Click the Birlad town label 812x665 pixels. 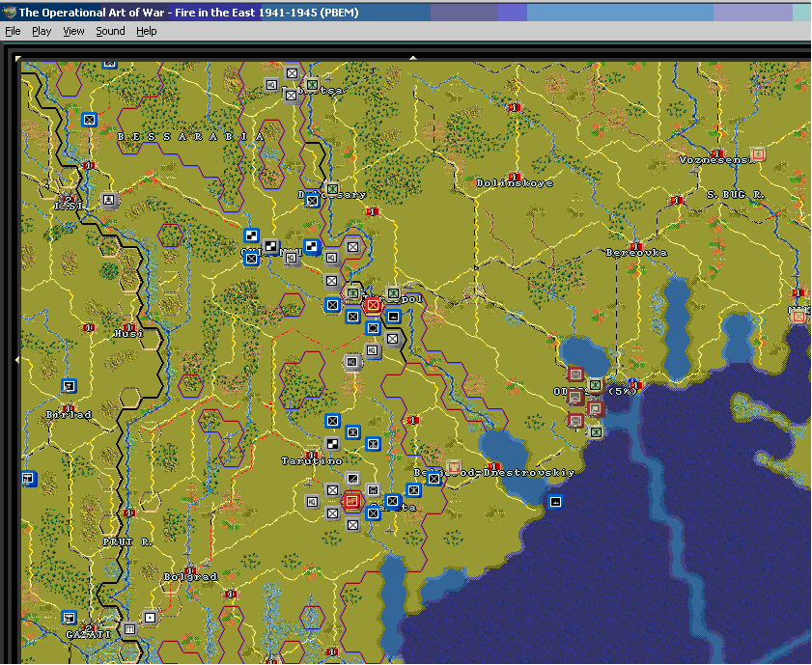[x=69, y=414]
